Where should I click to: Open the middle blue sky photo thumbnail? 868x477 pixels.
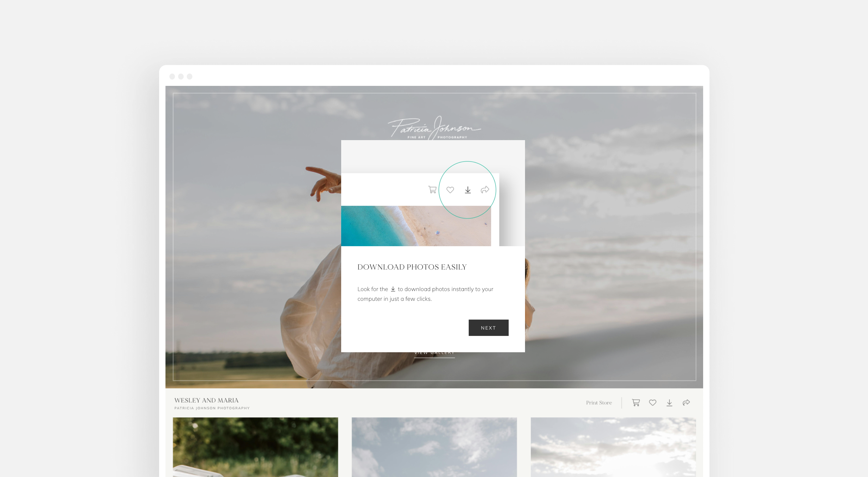(434, 447)
